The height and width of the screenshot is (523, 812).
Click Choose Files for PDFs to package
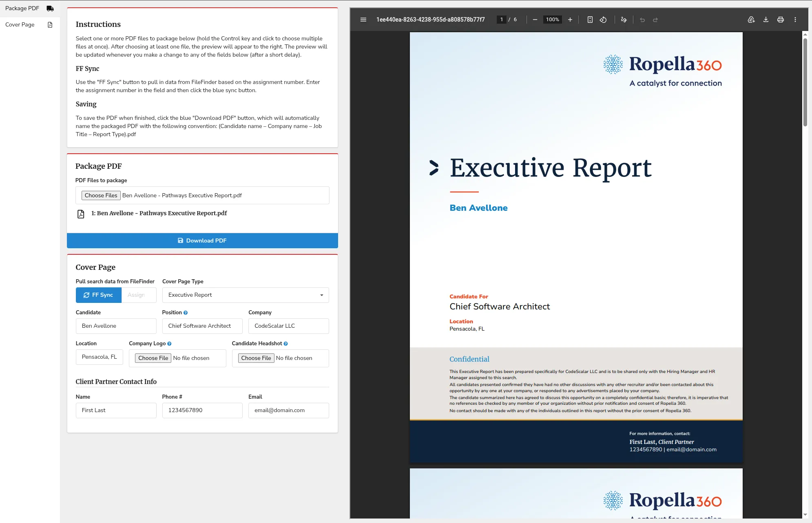click(x=101, y=195)
